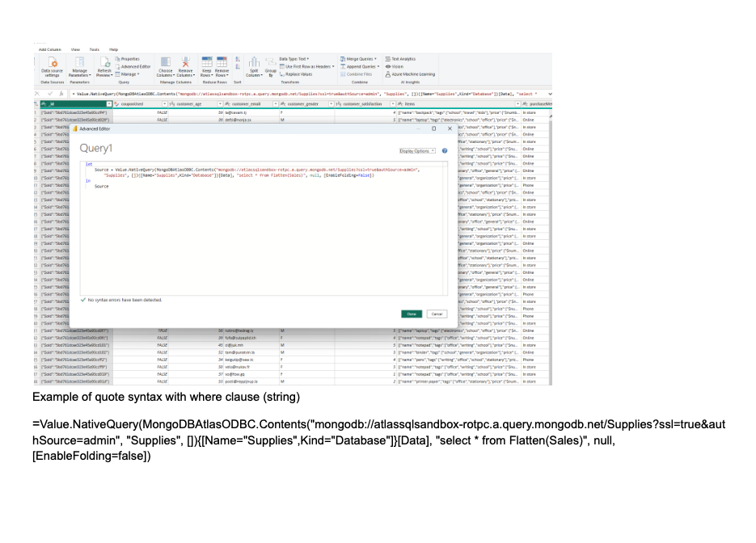The image size is (756, 543).
Task: Expand the Merge Queries dropdown
Action: click(x=359, y=59)
